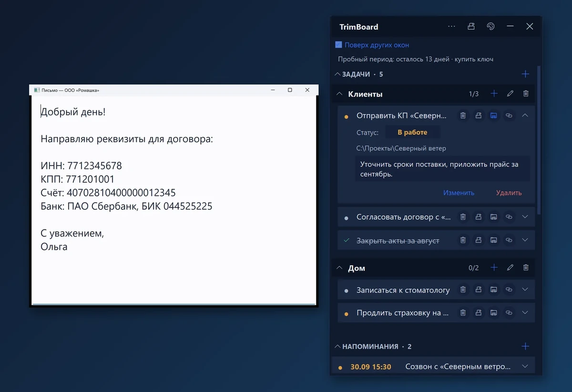Add a task to the Дом group

(x=494, y=268)
